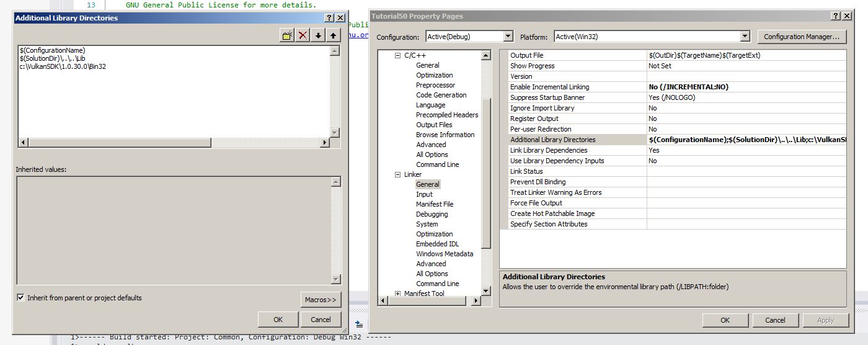
Task: Move directory line down with arrow icon
Action: tap(318, 35)
